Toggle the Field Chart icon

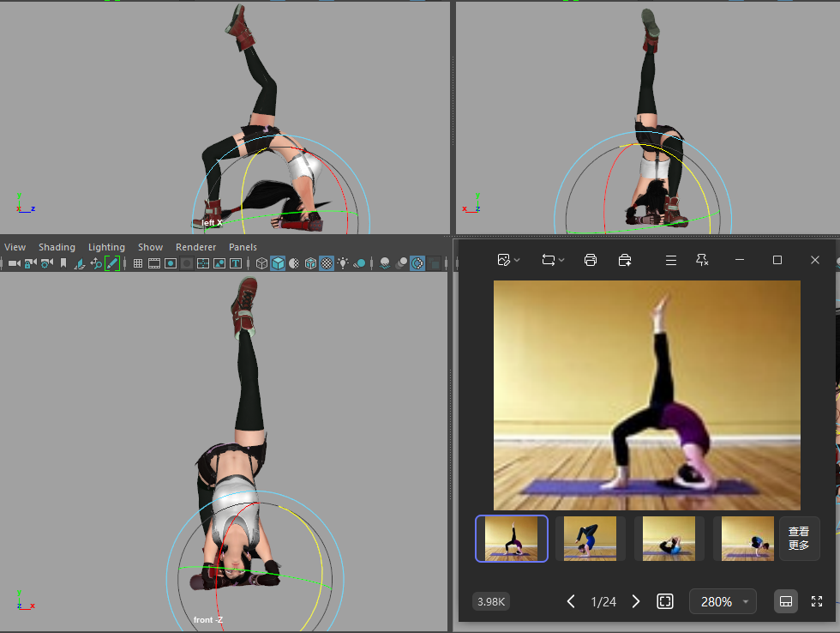pyautogui.click(x=203, y=263)
